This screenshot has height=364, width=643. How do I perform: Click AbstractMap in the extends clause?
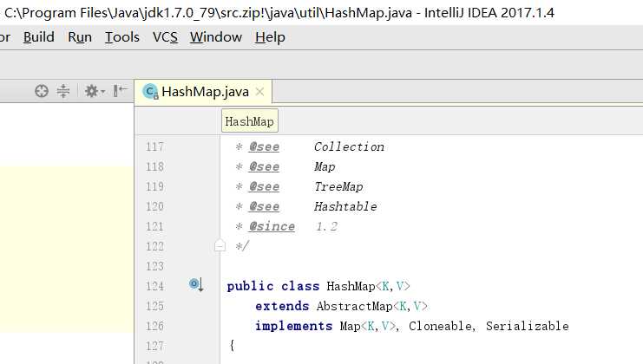pos(354,306)
